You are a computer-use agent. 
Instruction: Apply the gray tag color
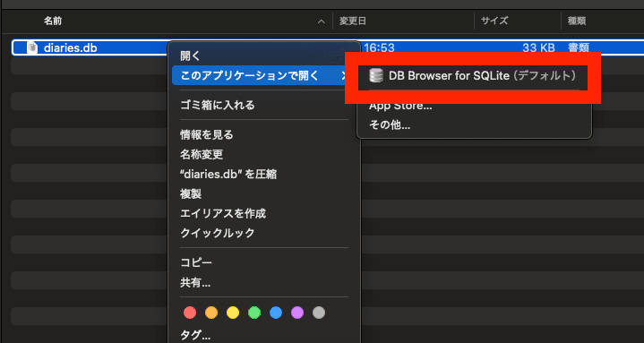click(x=319, y=313)
